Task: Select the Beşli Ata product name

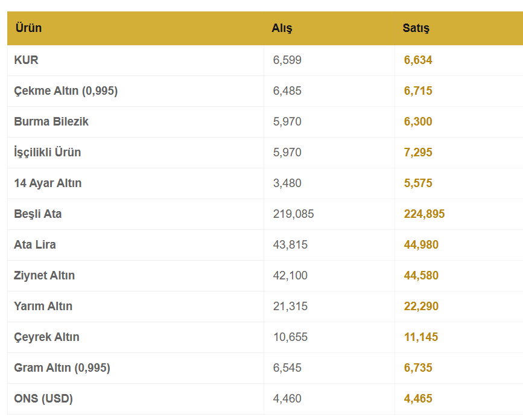Action: (x=37, y=214)
